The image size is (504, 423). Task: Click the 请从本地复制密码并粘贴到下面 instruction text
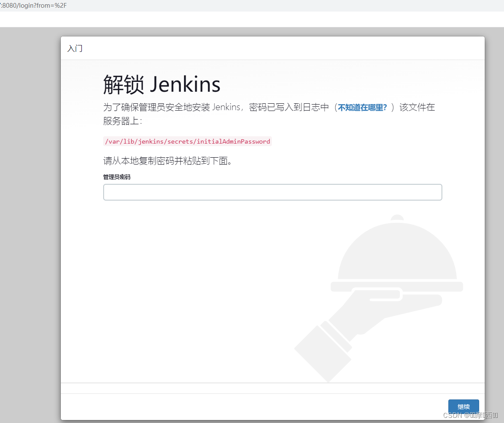167,161
